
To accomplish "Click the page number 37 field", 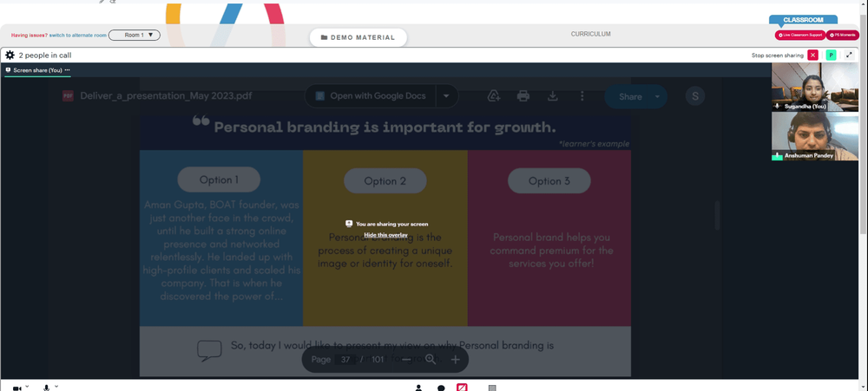I will click(x=345, y=360).
